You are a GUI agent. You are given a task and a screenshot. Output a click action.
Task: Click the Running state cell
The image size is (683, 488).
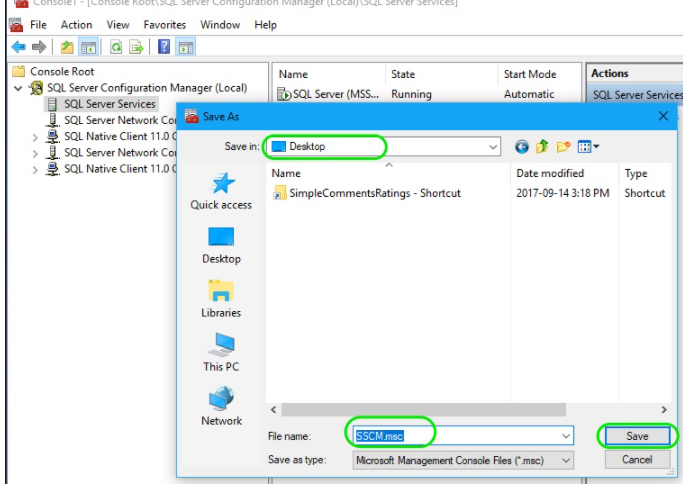[411, 94]
